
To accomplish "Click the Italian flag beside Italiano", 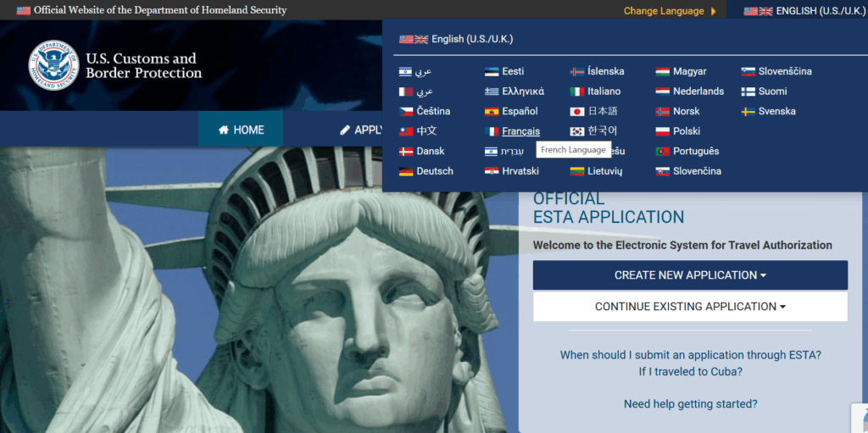I will click(577, 92).
